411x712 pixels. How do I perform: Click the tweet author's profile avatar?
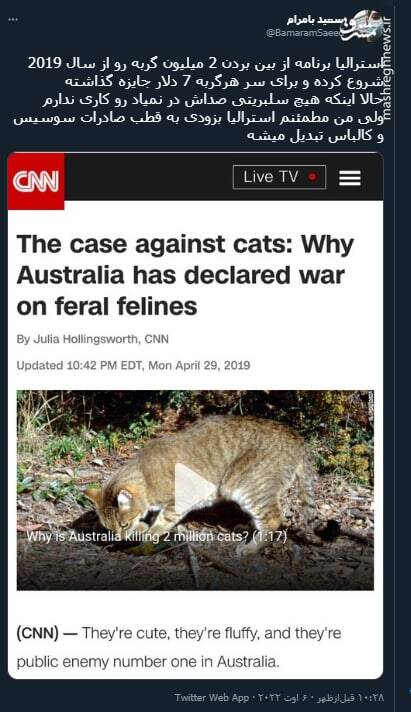coord(366,26)
